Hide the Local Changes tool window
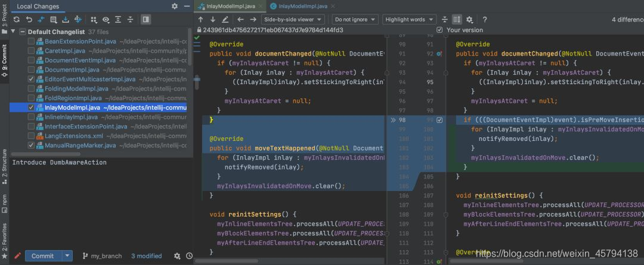 click(187, 6)
